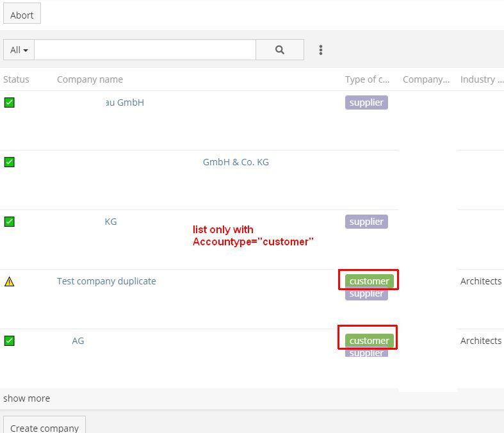The image size is (504, 433).
Task: Click green status check for KG row
Action: coord(9,222)
